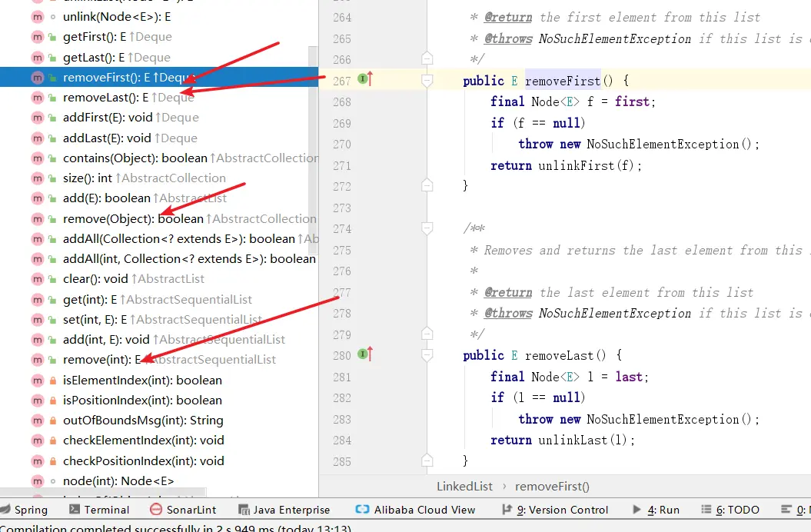Click method icon beside getFirst()
This screenshot has width=811, height=532.
[37, 37]
